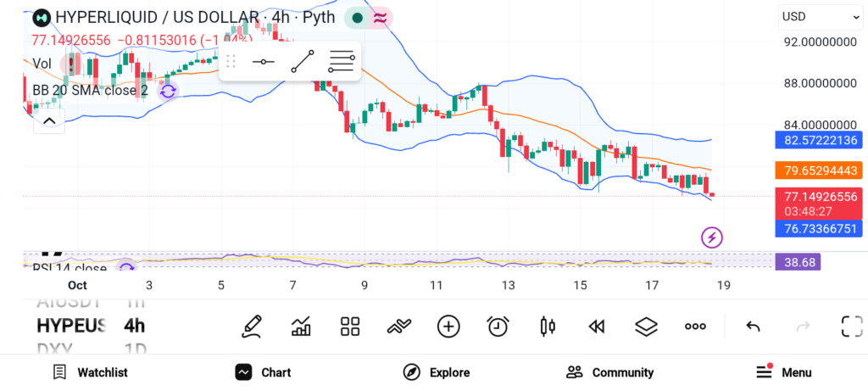
Task: Select the BB 20 SMA close 2 indicator
Action: click(90, 90)
